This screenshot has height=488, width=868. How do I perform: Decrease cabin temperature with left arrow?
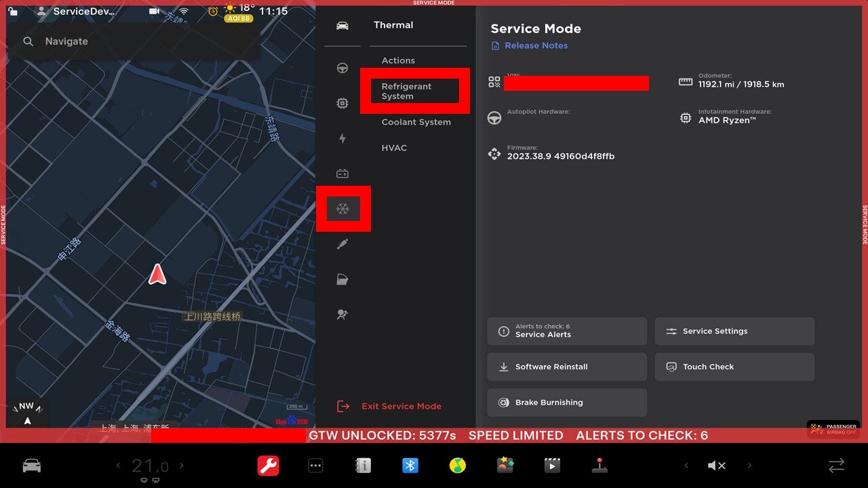click(118, 466)
